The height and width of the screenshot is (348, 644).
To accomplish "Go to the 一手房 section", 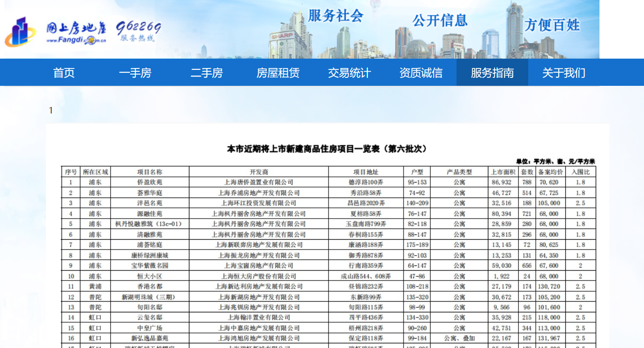I will pos(135,73).
